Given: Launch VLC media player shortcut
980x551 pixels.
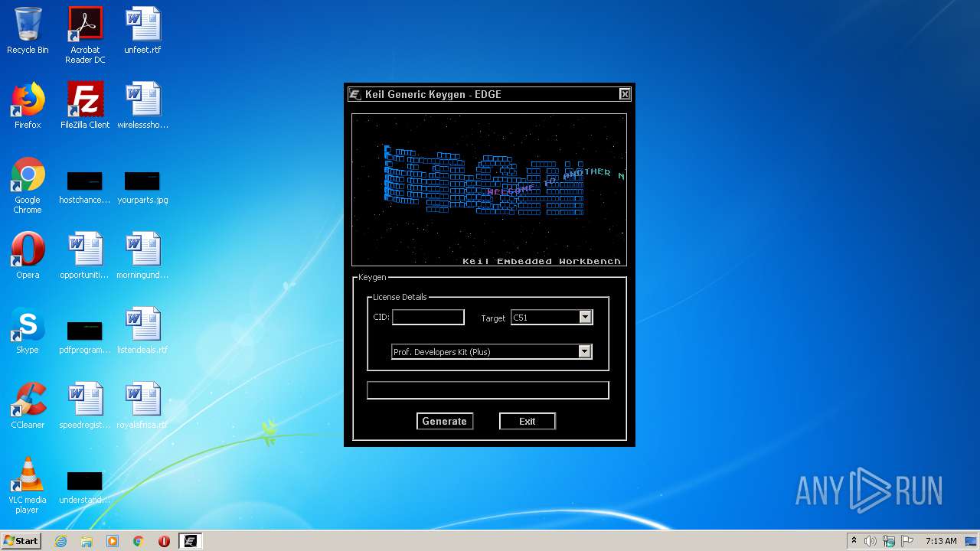Looking at the screenshot, I should 28,485.
